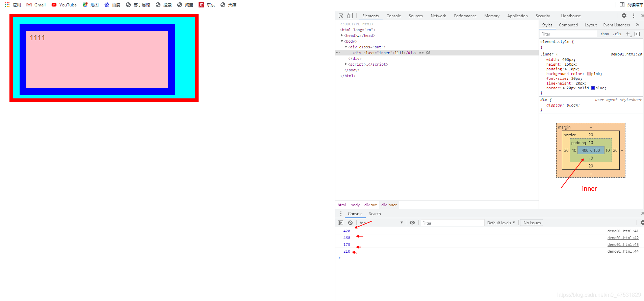Image resolution: width=644 pixels, height=301 pixels.
Task: Open the Lighthouse tab
Action: pyautogui.click(x=571, y=16)
